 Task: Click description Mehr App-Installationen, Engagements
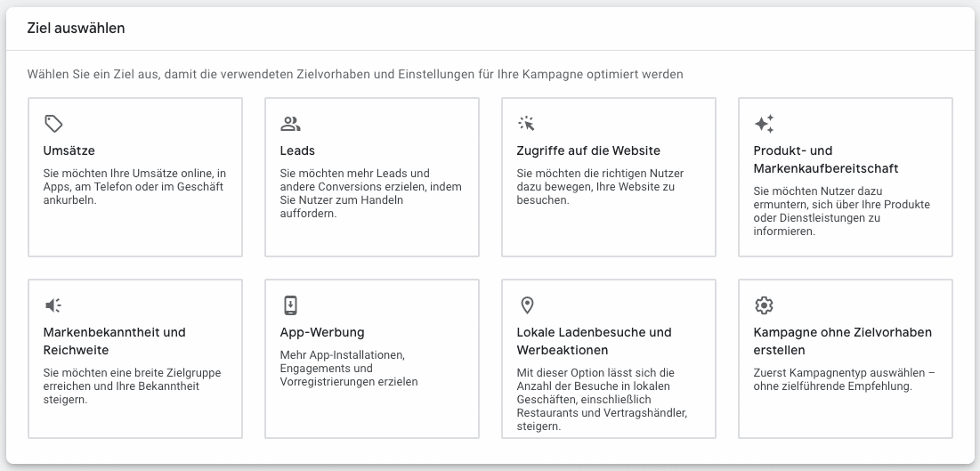(x=349, y=369)
